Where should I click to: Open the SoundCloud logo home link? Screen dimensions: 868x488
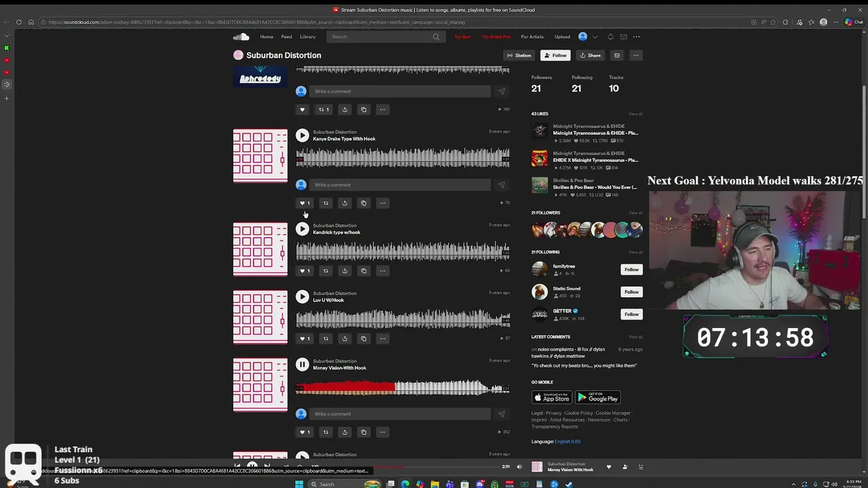[241, 37]
